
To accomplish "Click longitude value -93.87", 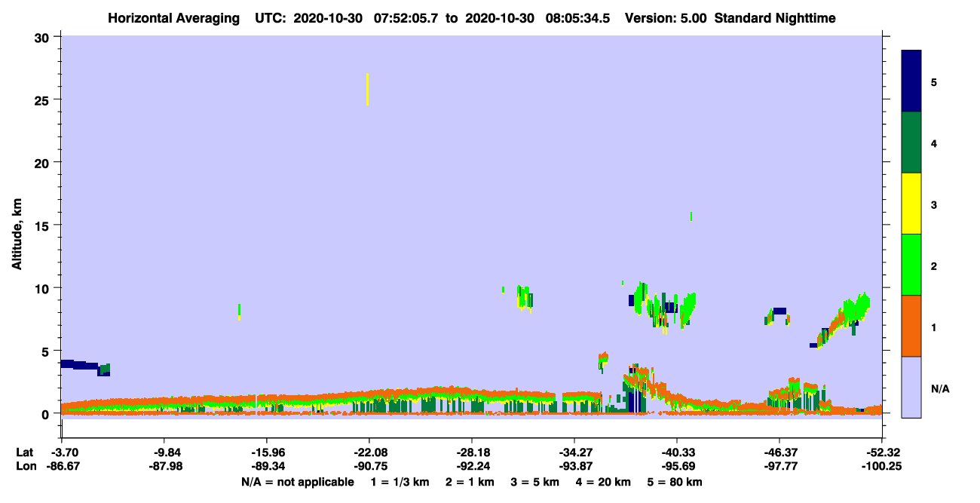I will [574, 466].
